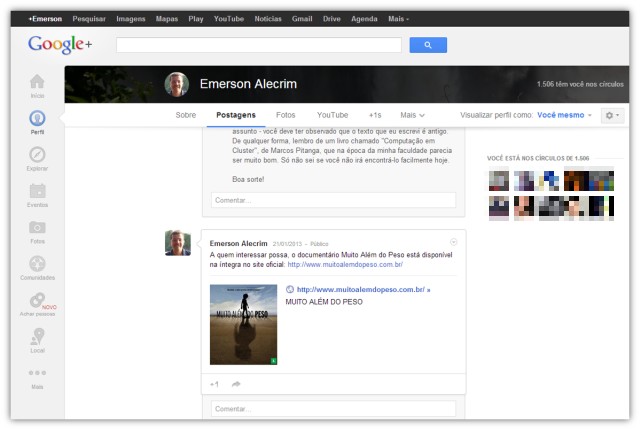Click the MUITO ALÉM DO PESO preview title

coord(324,302)
